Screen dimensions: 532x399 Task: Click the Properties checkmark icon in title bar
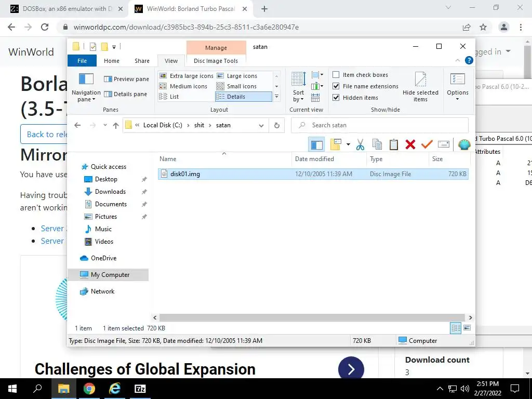tap(92, 47)
